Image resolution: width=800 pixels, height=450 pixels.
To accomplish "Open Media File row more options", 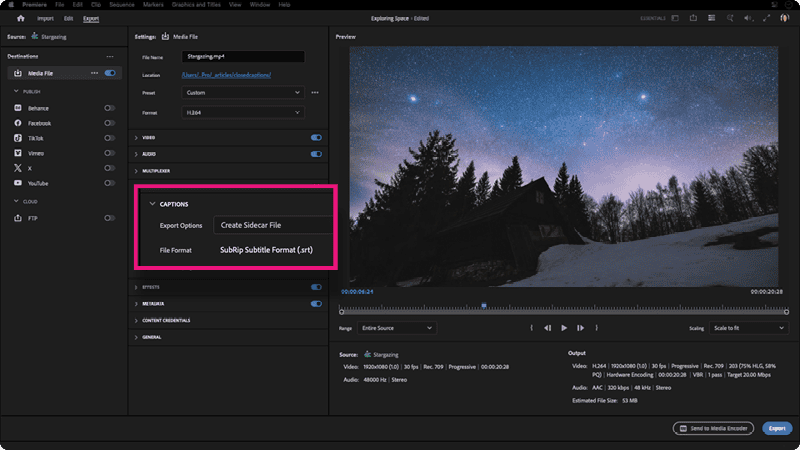I will [x=94, y=73].
